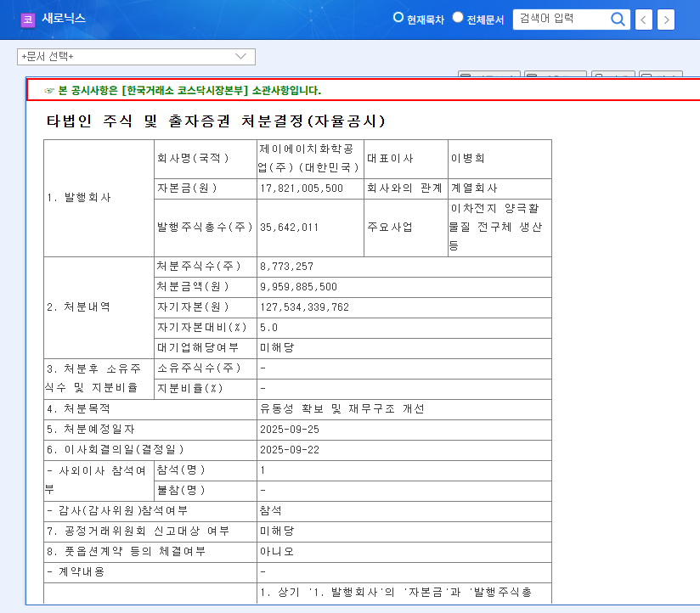Click the 계약내용 label
This screenshot has height=613, width=700.
(76, 572)
